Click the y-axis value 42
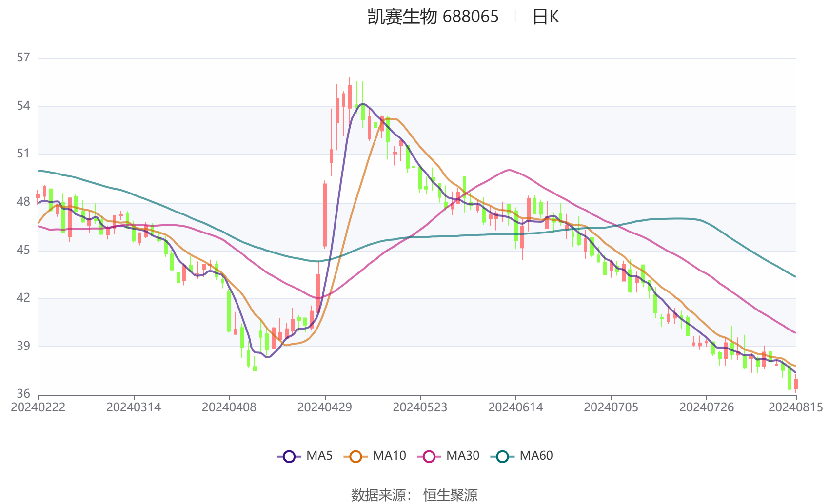Image resolution: width=829 pixels, height=504 pixels. tap(23, 298)
